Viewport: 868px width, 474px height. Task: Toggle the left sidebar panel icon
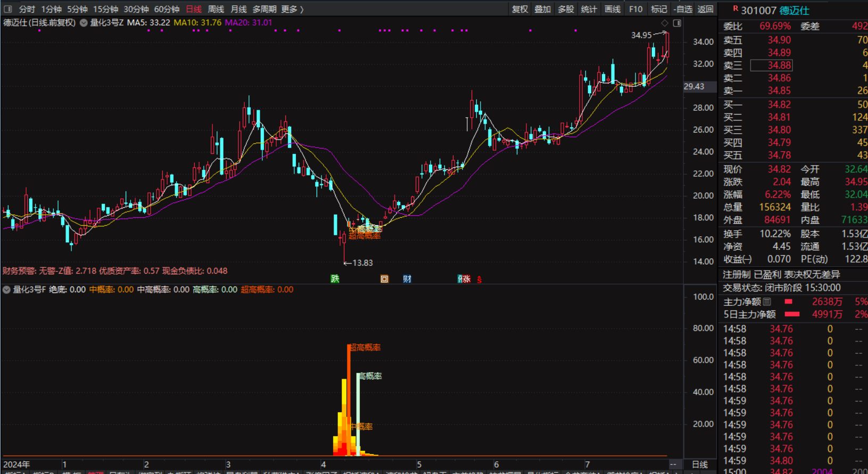[x=8, y=9]
